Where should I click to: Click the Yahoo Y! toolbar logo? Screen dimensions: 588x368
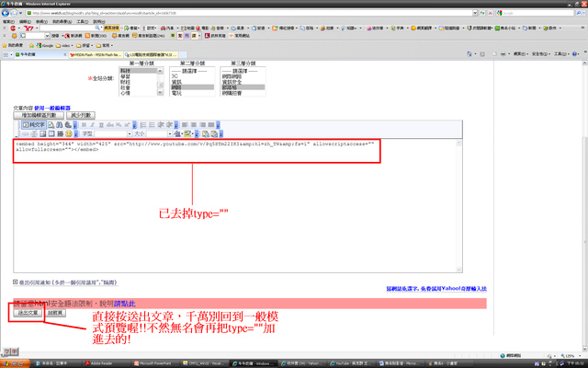[x=28, y=29]
